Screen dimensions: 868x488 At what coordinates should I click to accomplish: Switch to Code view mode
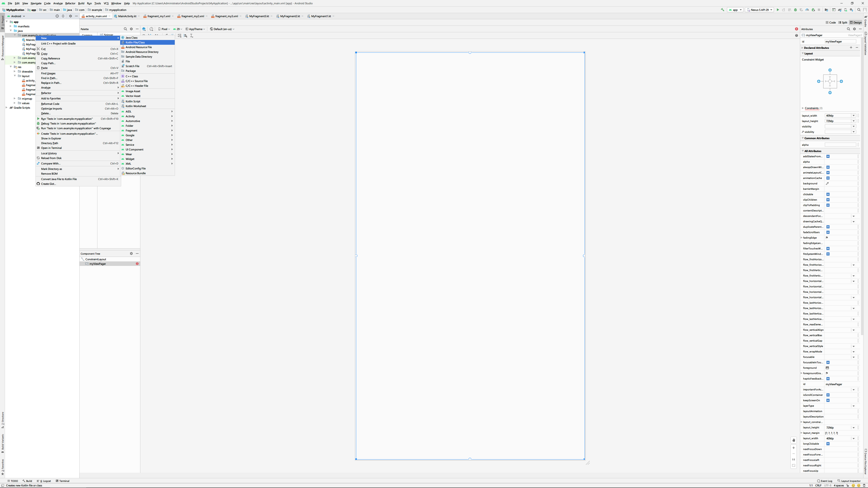pyautogui.click(x=831, y=23)
